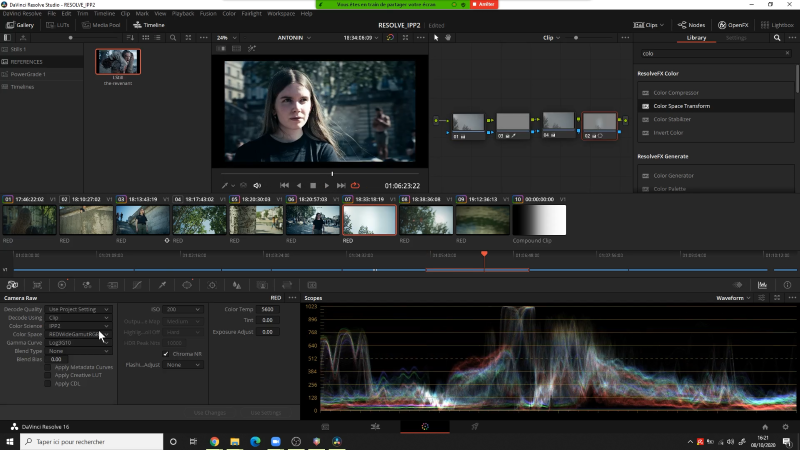Open Color Science IPP2 dropdown
The height and width of the screenshot is (450, 800).
click(78, 326)
